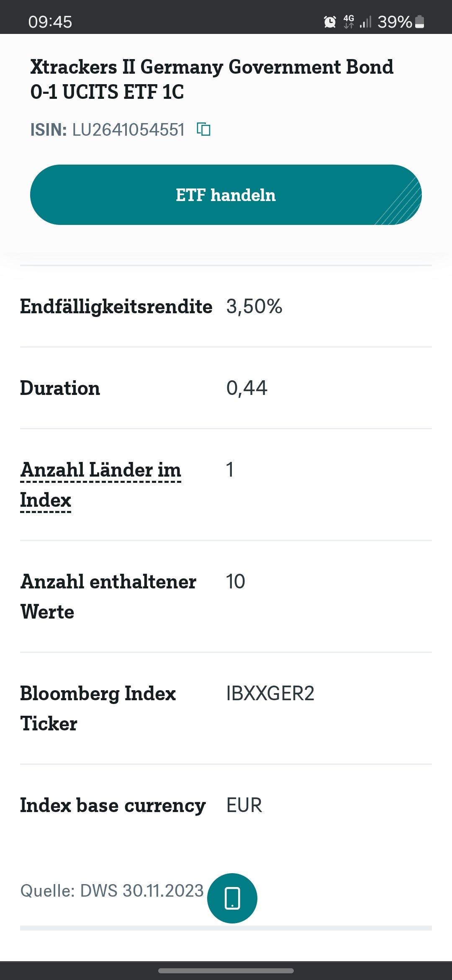The height and width of the screenshot is (980, 452).
Task: Select the ISIN number LU2641054551
Action: coord(128,130)
